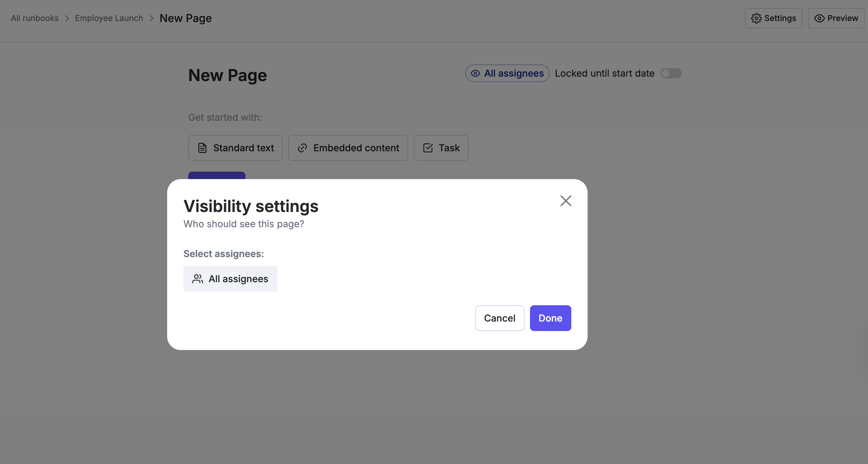Edit the New Page heading
The height and width of the screenshot is (464, 868).
(x=228, y=75)
